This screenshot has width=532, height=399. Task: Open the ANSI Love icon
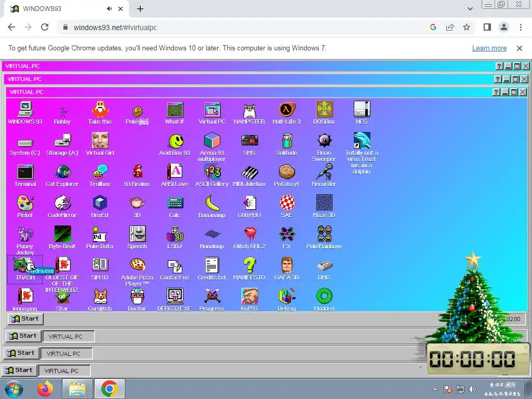[175, 176]
